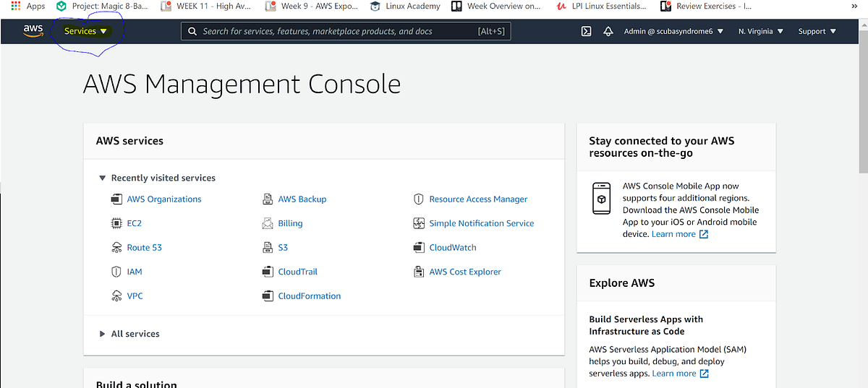868x388 pixels.
Task: Open EC2 service icon
Action: click(116, 223)
